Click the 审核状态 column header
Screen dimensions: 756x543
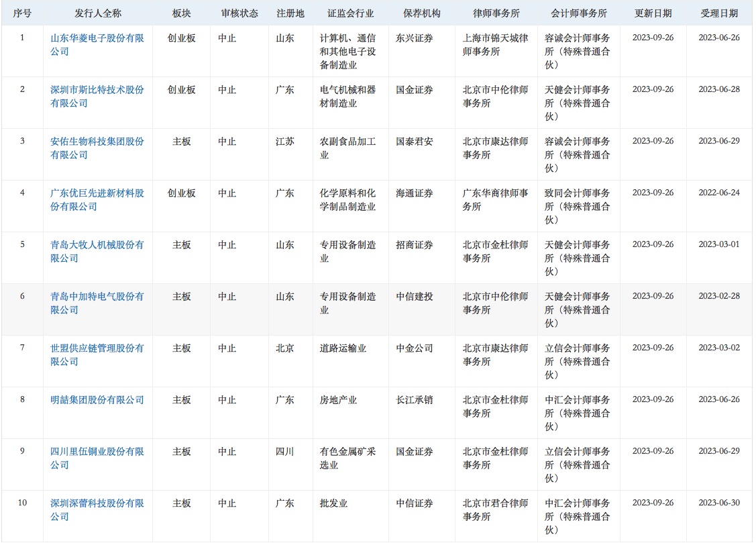(239, 13)
